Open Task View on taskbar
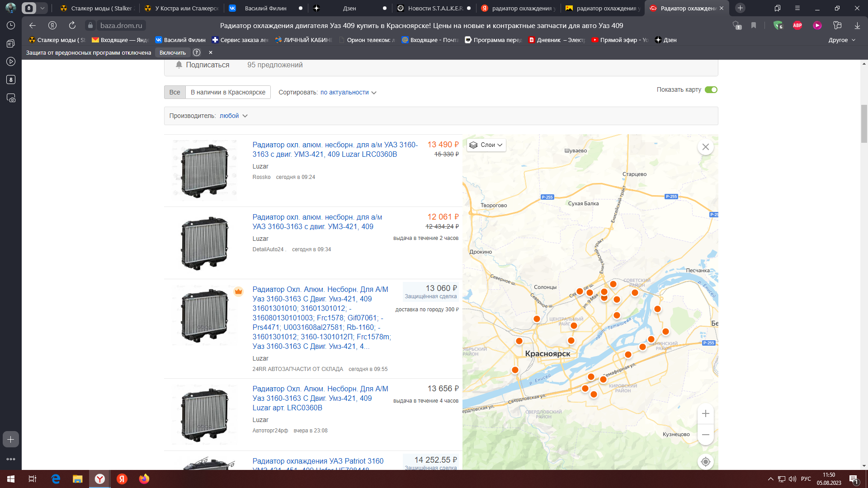This screenshot has width=868, height=488. pyautogui.click(x=33, y=479)
